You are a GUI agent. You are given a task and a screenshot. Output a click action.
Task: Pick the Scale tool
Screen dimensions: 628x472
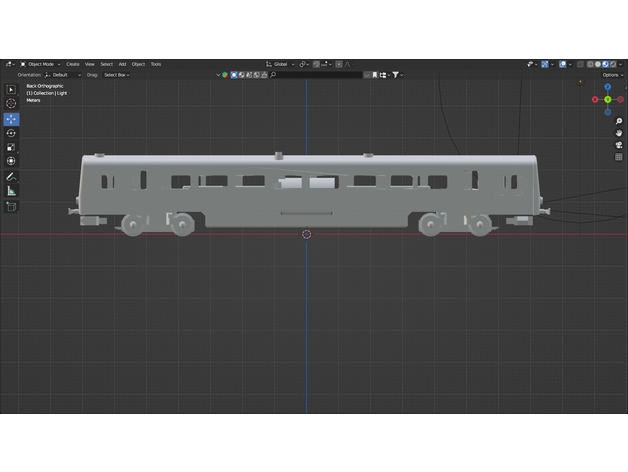tap(11, 147)
